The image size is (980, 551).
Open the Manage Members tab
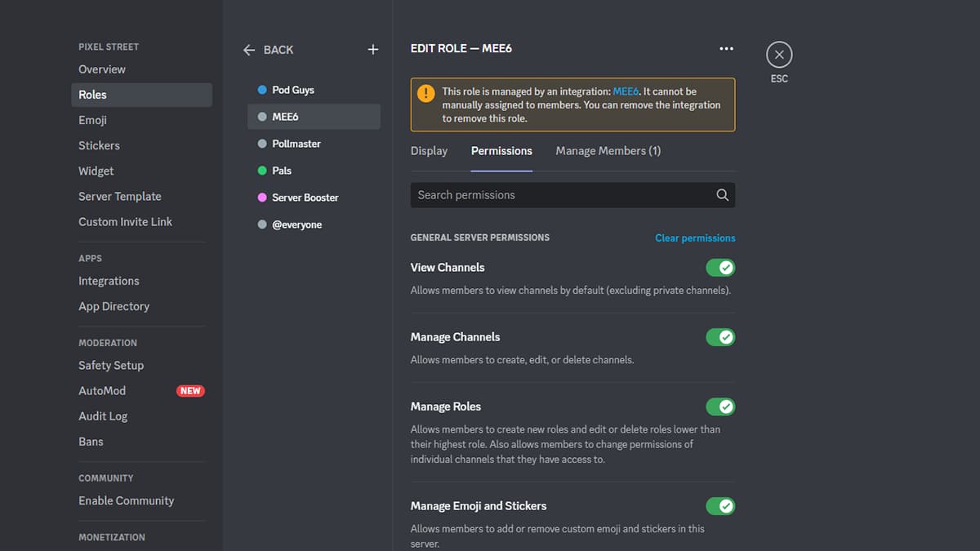tap(608, 151)
